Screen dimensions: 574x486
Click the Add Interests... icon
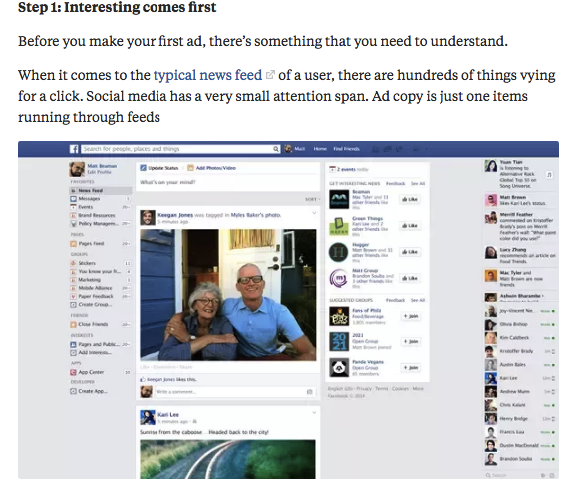click(x=74, y=352)
